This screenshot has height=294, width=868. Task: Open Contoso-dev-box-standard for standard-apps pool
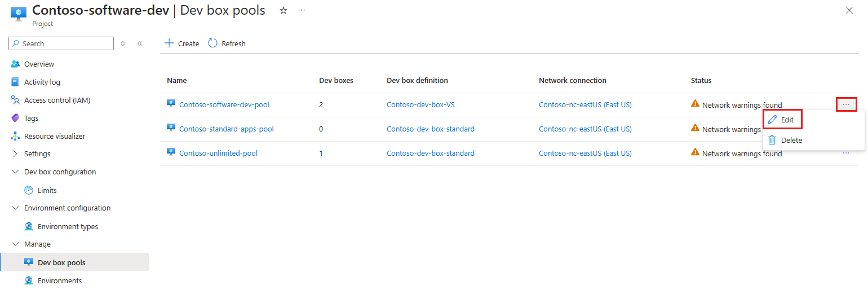[x=431, y=129]
